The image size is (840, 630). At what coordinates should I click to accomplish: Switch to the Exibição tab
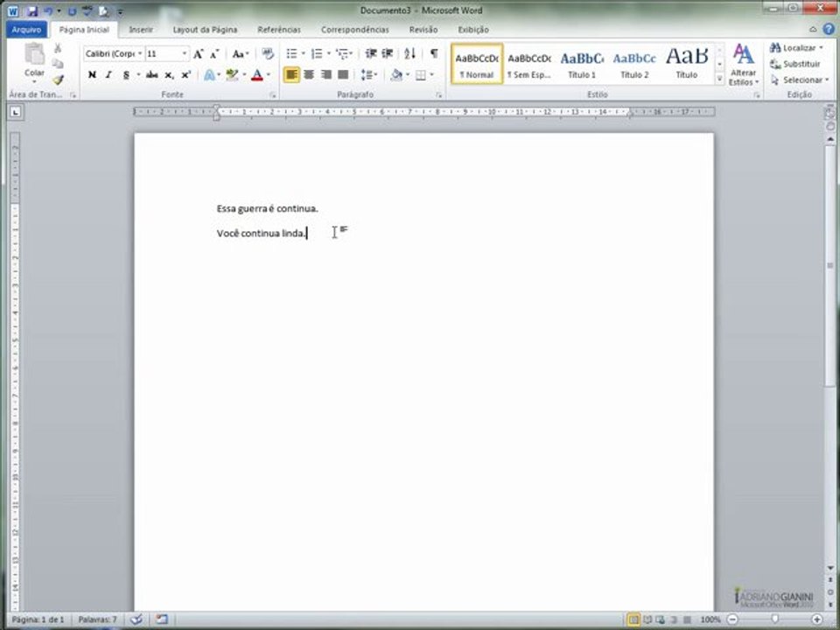(473, 30)
